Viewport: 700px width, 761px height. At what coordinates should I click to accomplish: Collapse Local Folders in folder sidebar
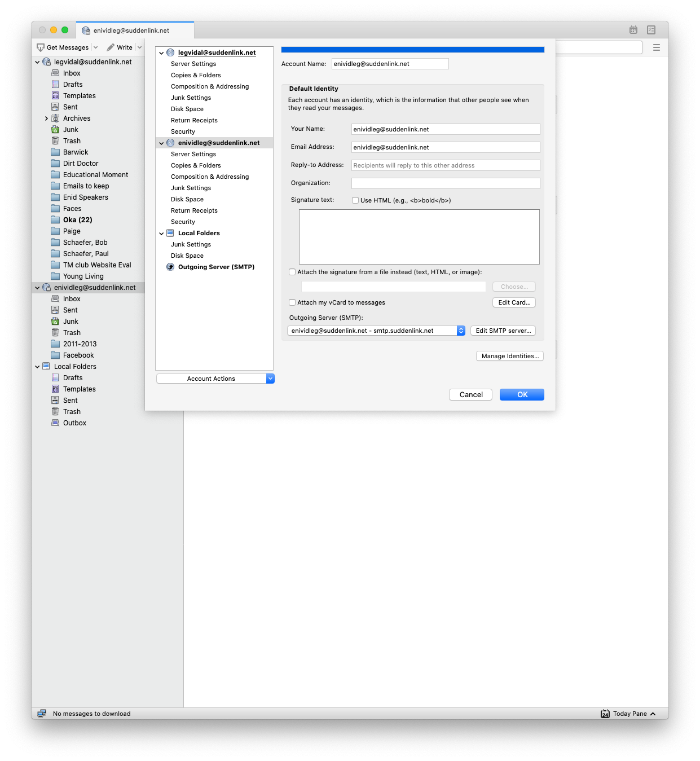point(38,367)
